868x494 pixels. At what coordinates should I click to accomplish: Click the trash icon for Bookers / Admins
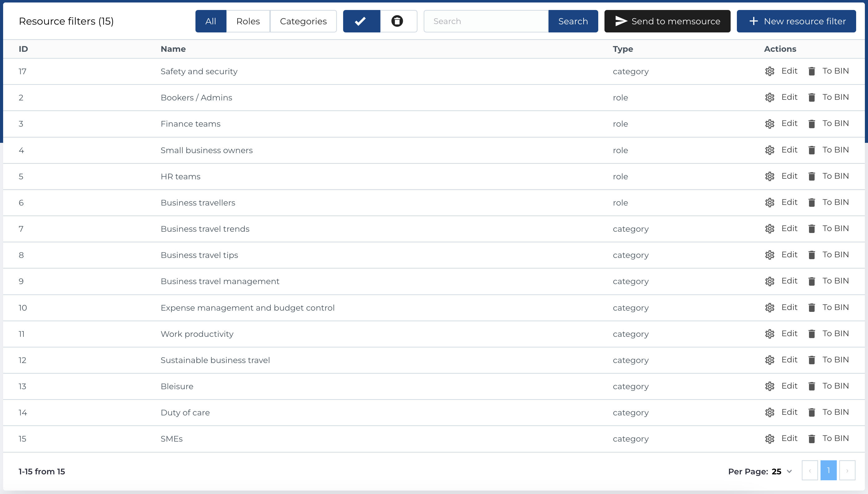(x=812, y=97)
